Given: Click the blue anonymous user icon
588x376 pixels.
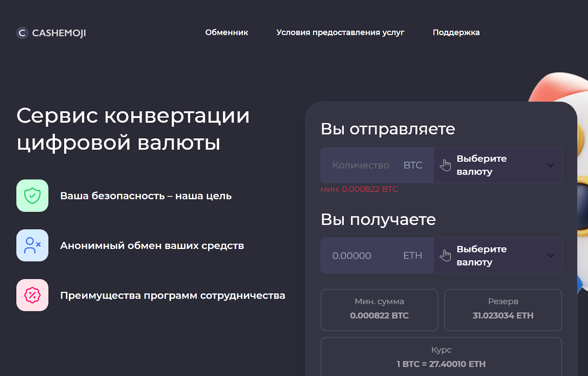Looking at the screenshot, I should click(x=32, y=245).
